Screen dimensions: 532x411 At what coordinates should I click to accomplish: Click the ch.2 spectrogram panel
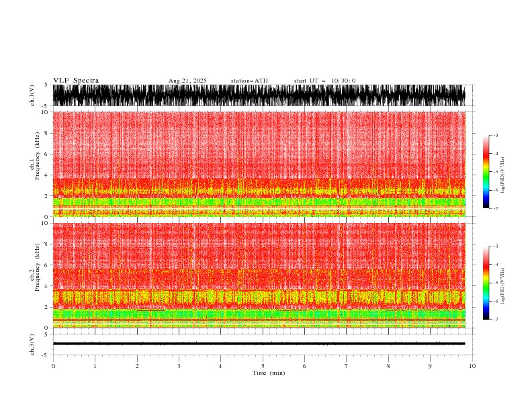click(259, 275)
